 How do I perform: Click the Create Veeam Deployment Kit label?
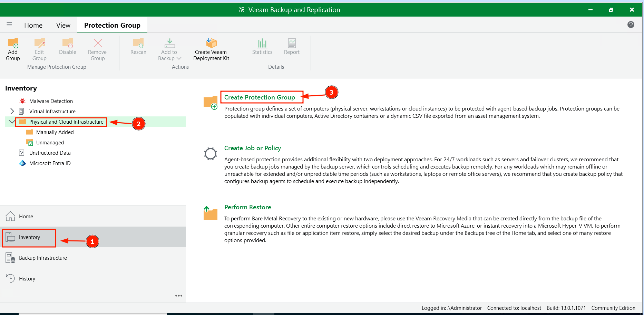coord(211,55)
